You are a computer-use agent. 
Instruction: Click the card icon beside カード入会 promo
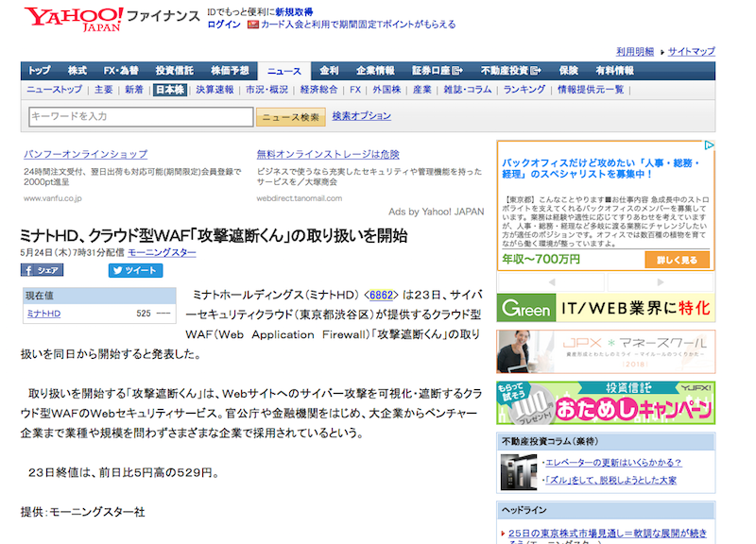pyautogui.click(x=252, y=25)
